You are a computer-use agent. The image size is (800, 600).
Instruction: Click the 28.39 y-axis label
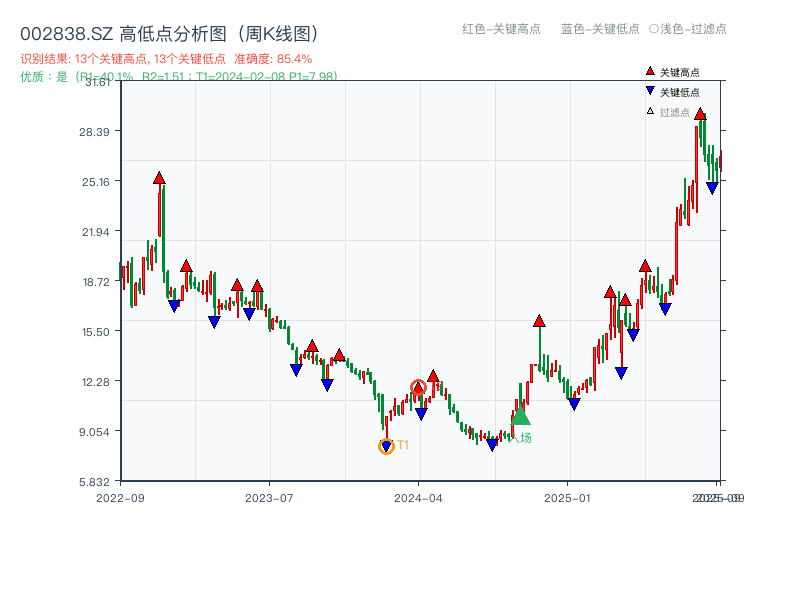[94, 132]
